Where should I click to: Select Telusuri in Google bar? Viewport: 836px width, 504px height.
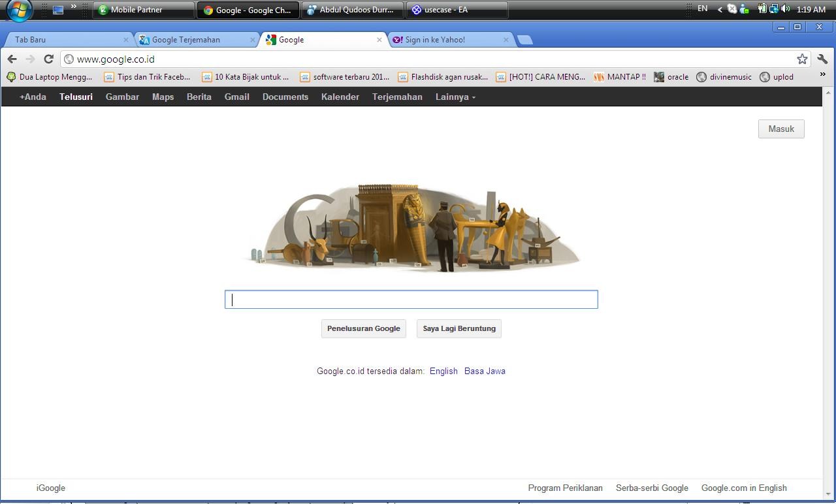click(x=76, y=97)
